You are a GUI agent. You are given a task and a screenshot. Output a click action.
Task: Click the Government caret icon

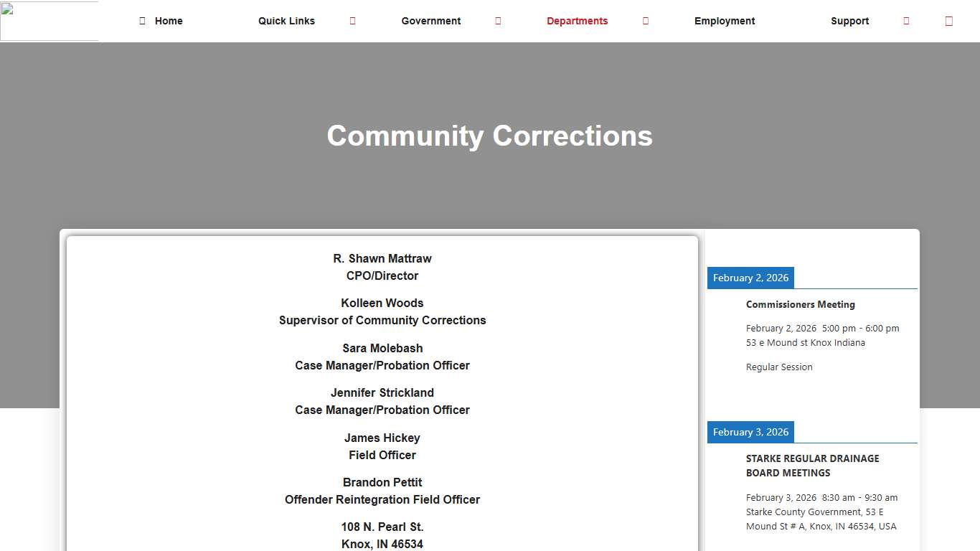point(498,21)
